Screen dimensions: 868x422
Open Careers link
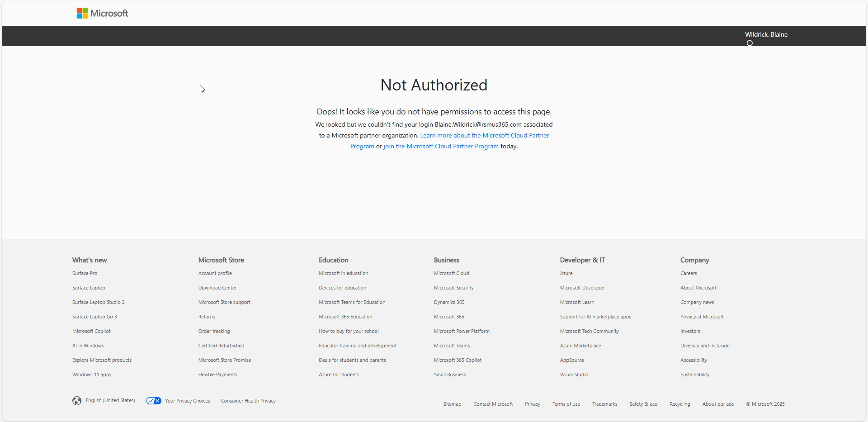click(689, 273)
